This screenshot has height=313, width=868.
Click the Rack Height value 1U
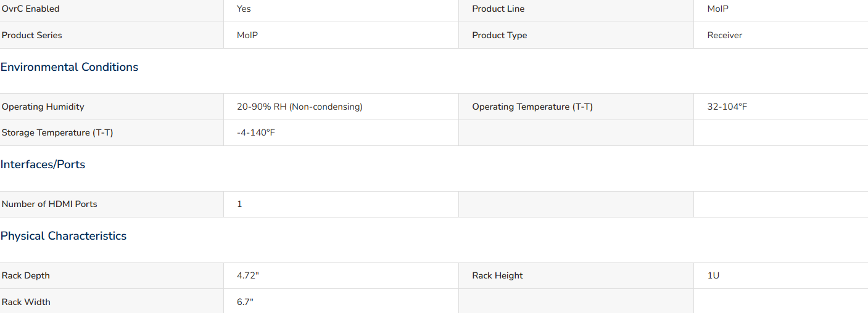[x=713, y=275]
